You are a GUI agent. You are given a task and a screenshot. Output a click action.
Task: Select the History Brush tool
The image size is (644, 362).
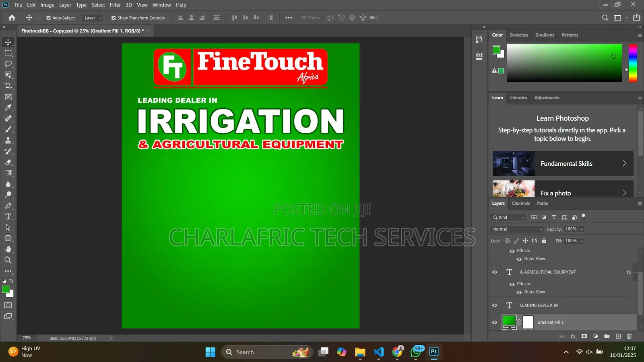tap(8, 151)
